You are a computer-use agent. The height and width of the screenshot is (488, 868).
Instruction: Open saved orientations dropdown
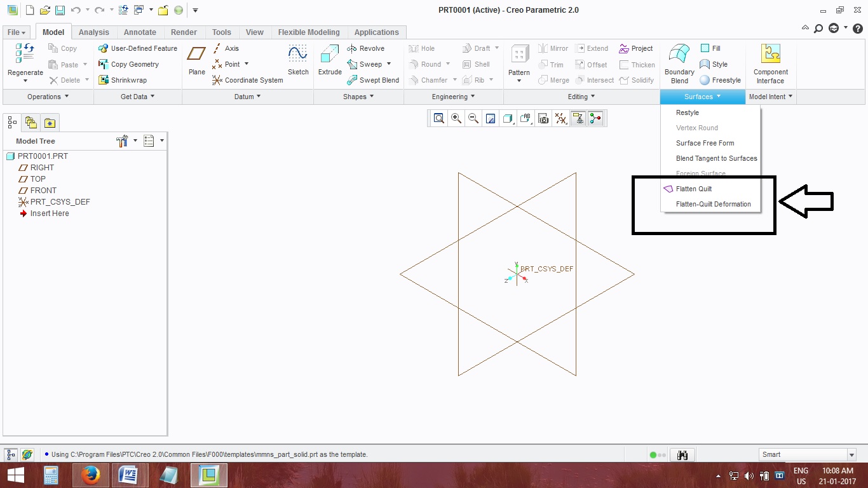526,118
